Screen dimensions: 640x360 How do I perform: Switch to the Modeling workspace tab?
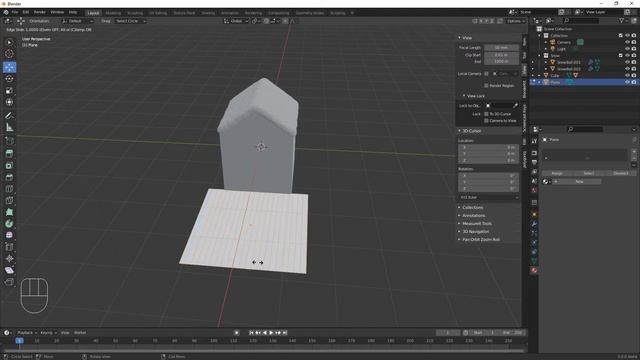113,13
